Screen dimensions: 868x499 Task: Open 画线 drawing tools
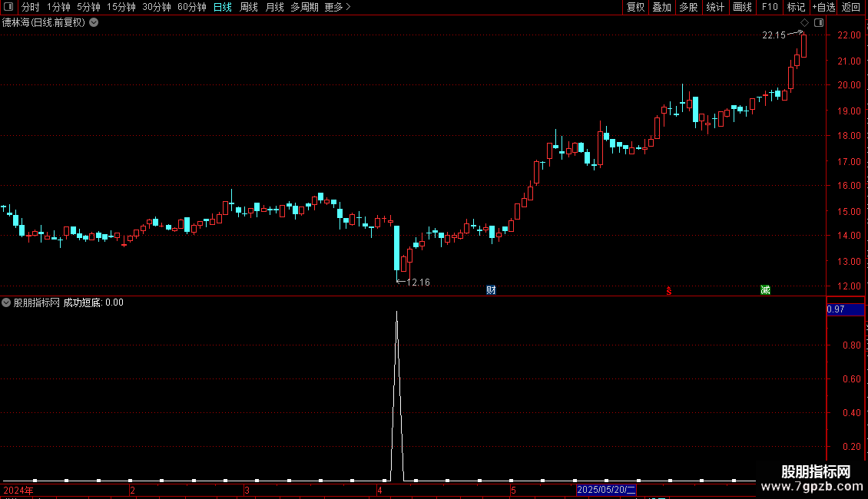(742, 7)
